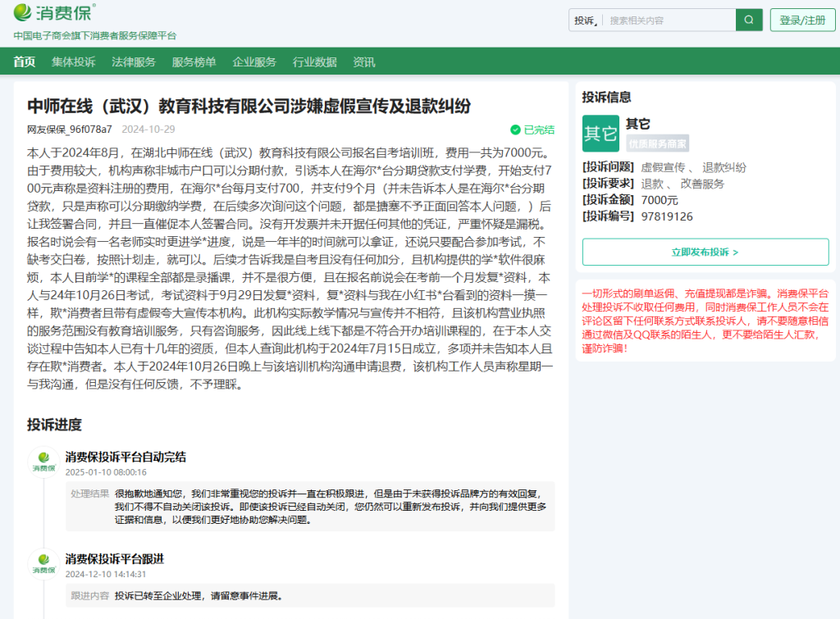Click the 退款 request tag

pyautogui.click(x=652, y=184)
